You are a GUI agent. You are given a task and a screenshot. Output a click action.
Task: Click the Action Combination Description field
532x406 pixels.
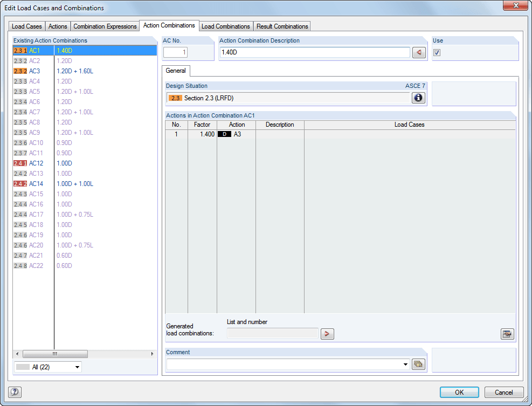tap(315, 52)
